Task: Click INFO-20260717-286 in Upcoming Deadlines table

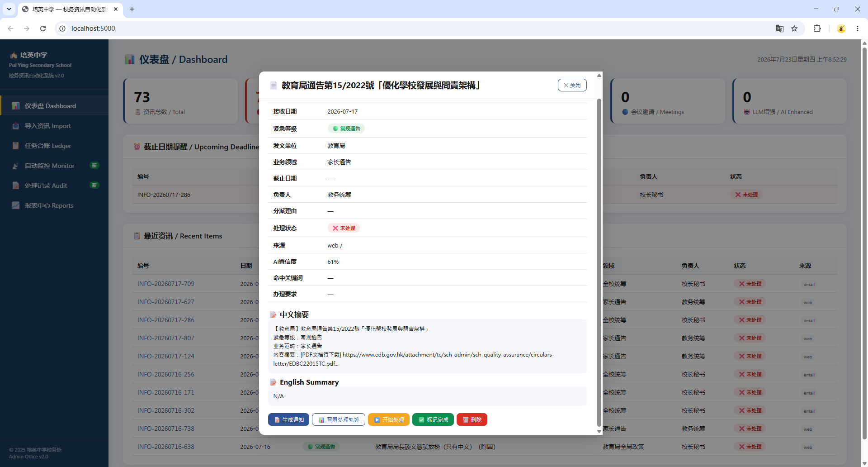Action: (164, 195)
